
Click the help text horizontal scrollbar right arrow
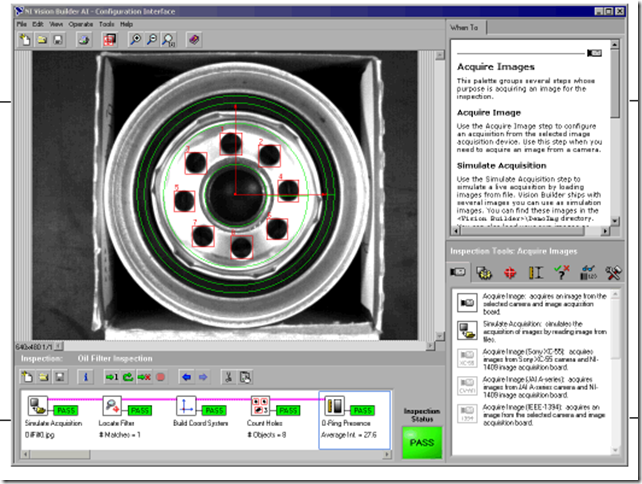(605, 231)
